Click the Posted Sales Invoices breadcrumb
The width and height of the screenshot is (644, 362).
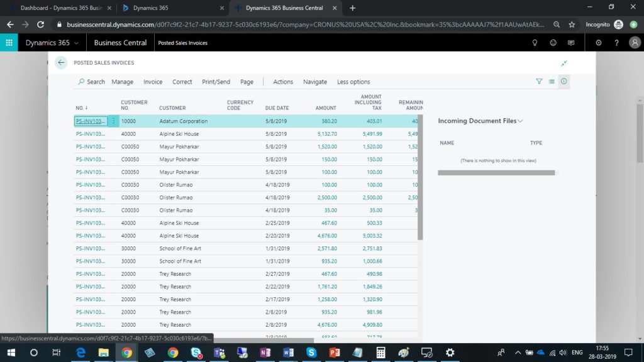point(182,43)
